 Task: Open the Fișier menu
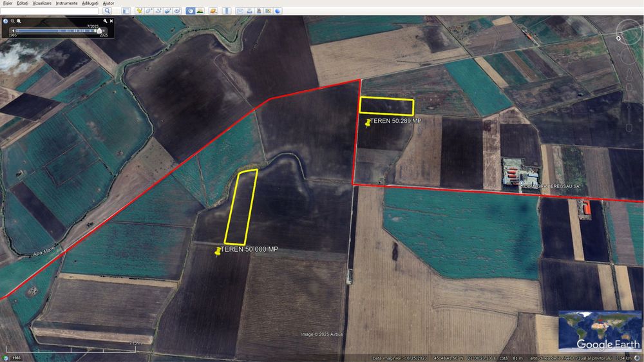click(x=8, y=3)
